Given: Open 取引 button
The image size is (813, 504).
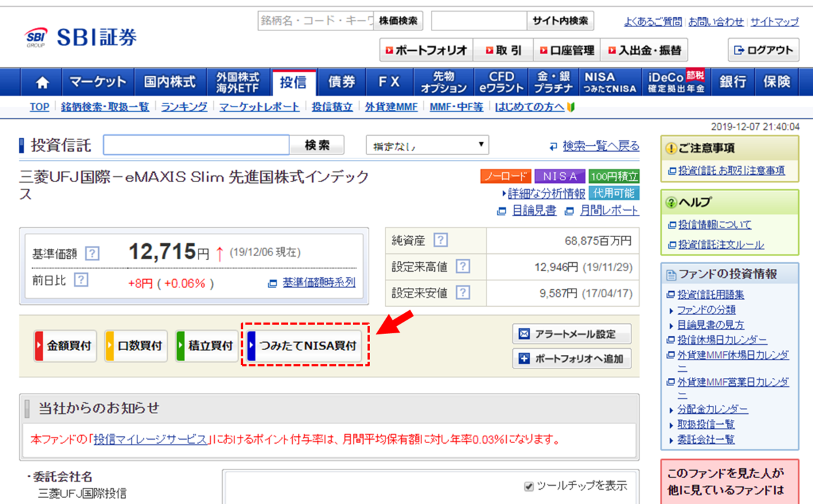Looking at the screenshot, I should point(503,50).
